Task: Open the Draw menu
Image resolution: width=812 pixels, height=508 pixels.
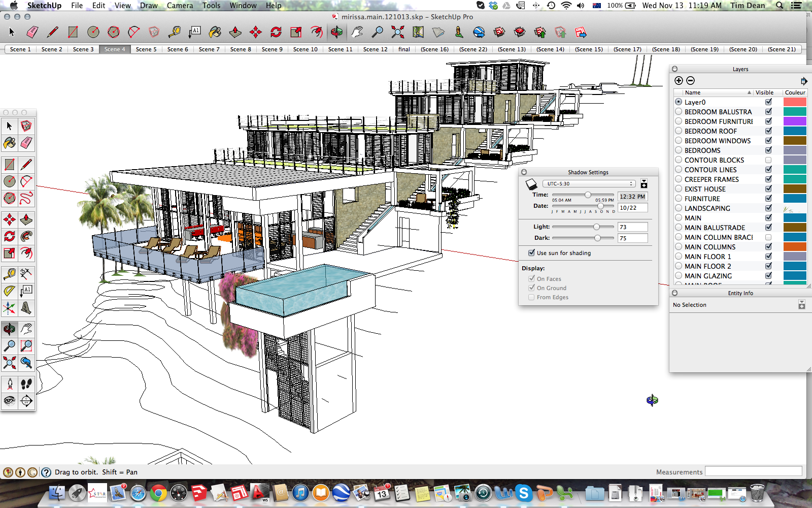Action: pos(149,6)
